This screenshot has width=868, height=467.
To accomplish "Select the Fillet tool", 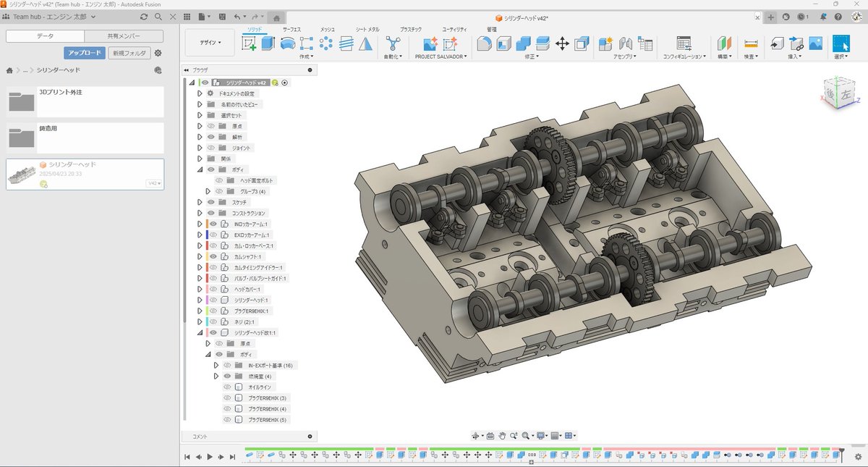I will 485,43.
